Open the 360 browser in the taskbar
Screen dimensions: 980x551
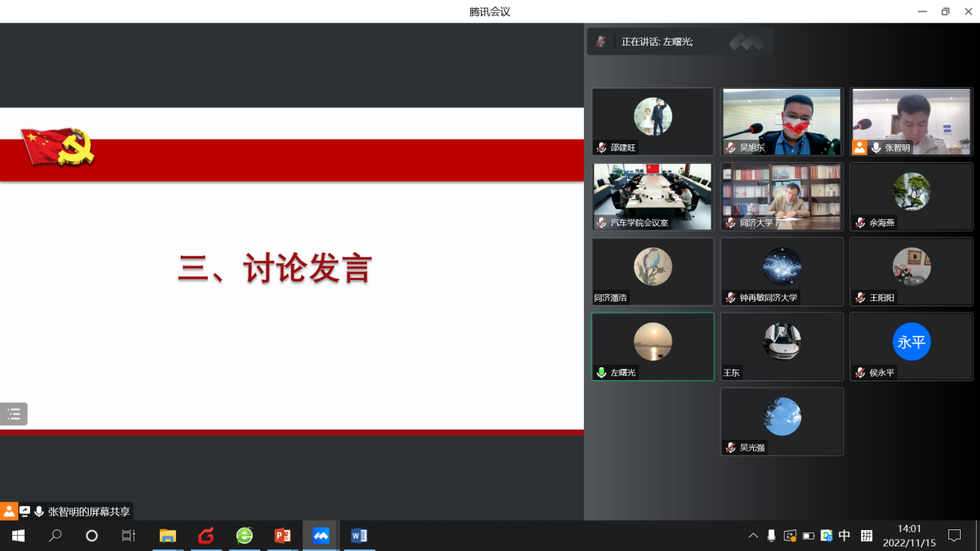(x=244, y=536)
